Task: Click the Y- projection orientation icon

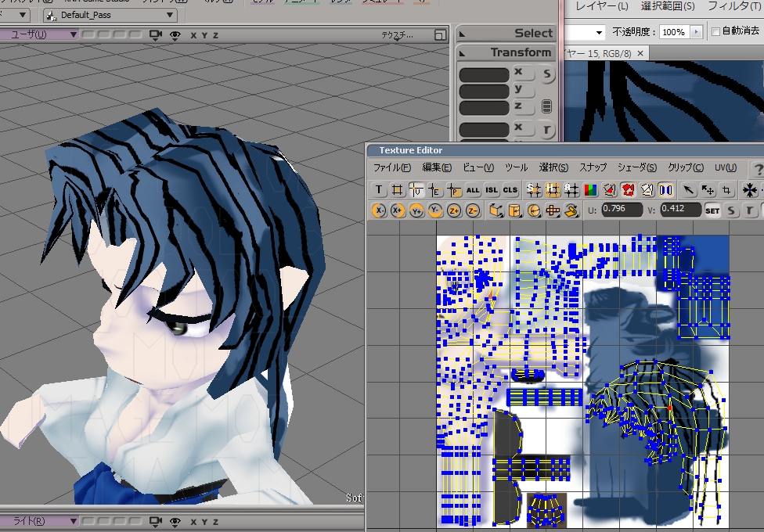Action: pos(435,210)
